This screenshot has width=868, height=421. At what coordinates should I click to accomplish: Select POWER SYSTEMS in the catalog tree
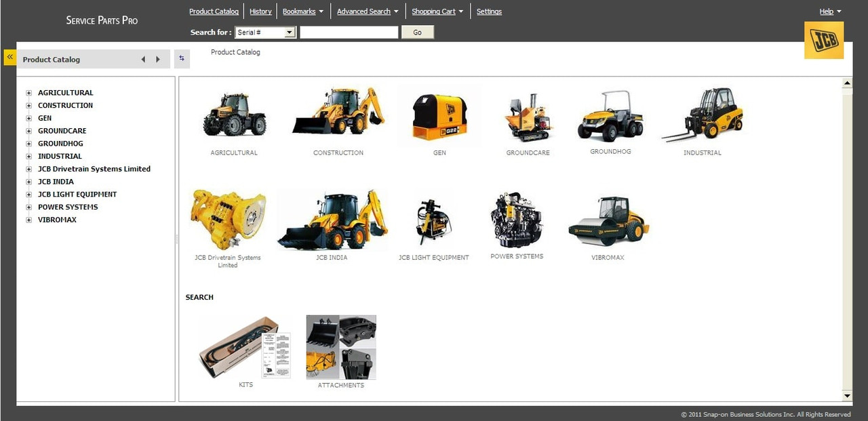[68, 207]
